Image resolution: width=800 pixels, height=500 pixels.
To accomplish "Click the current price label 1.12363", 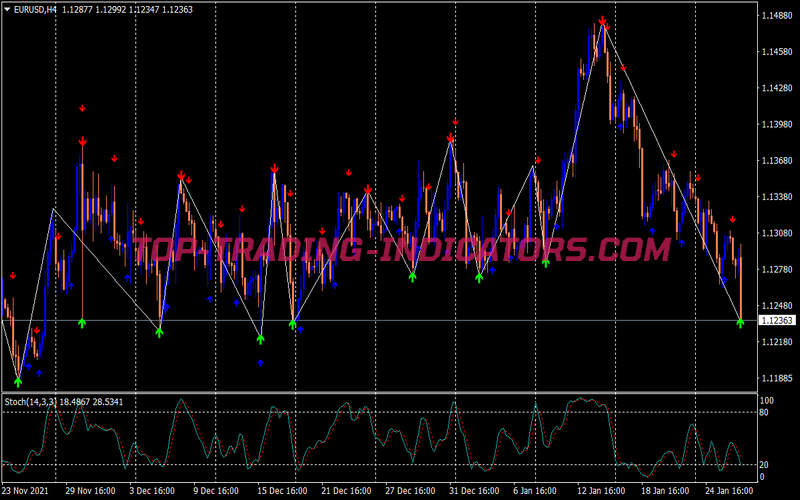I will click(778, 320).
